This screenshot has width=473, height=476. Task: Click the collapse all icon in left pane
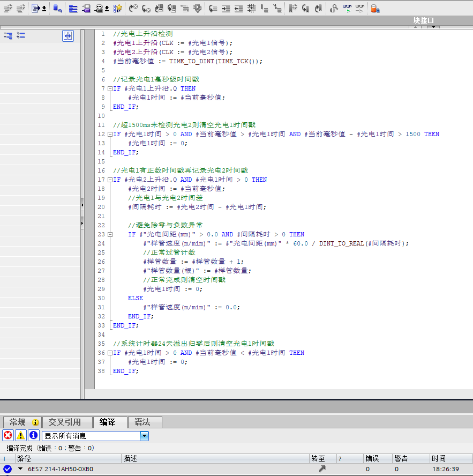pyautogui.click(x=8, y=35)
